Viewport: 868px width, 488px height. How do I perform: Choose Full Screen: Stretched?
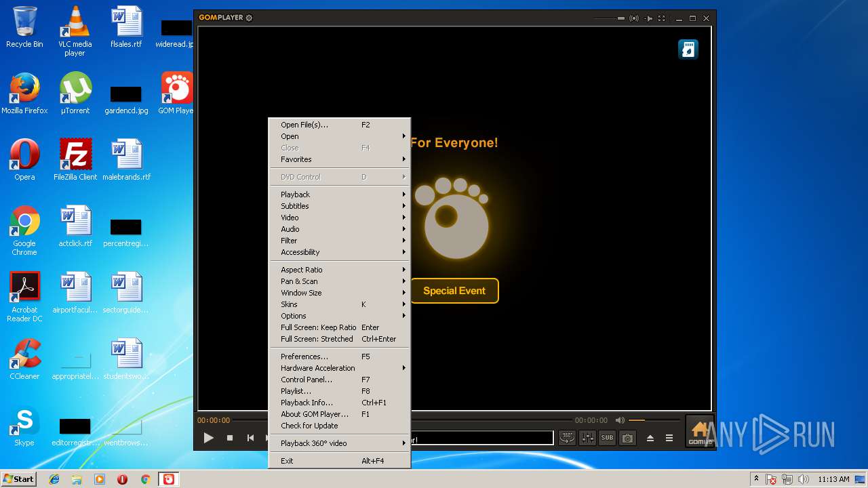point(340,339)
